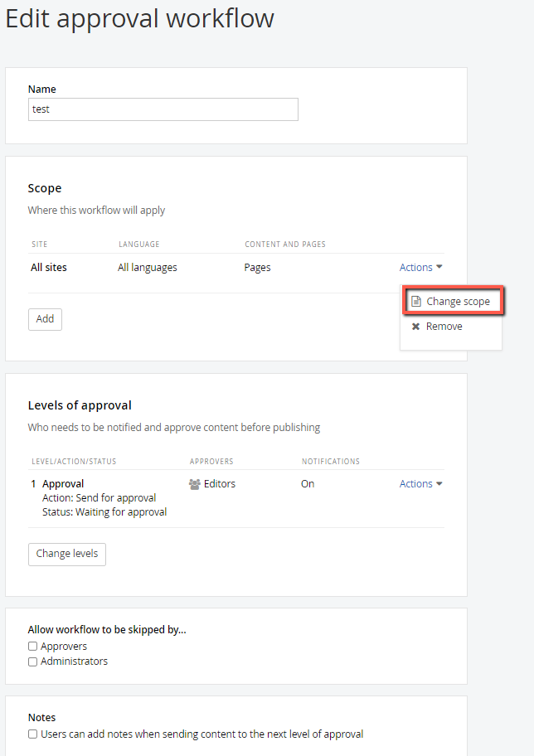Click the notifications On value
Screen dimensions: 534x756
[308, 483]
